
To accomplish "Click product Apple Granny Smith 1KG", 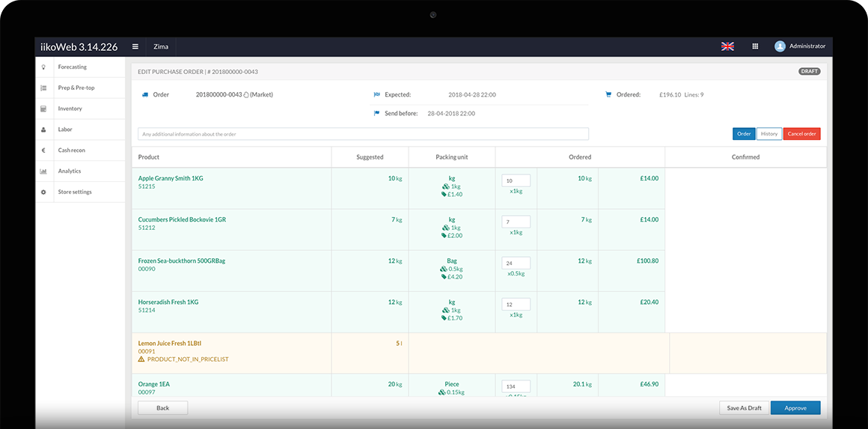I will pos(171,178).
